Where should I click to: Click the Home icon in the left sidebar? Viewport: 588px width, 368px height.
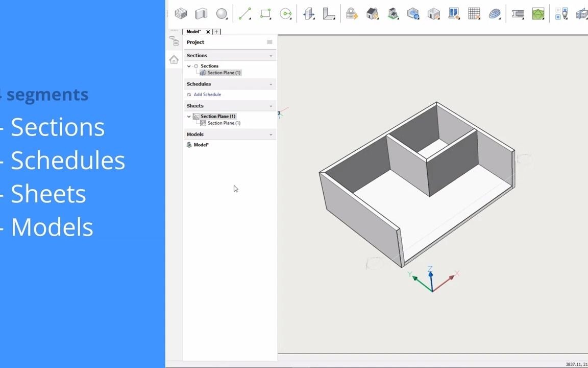coord(174,60)
